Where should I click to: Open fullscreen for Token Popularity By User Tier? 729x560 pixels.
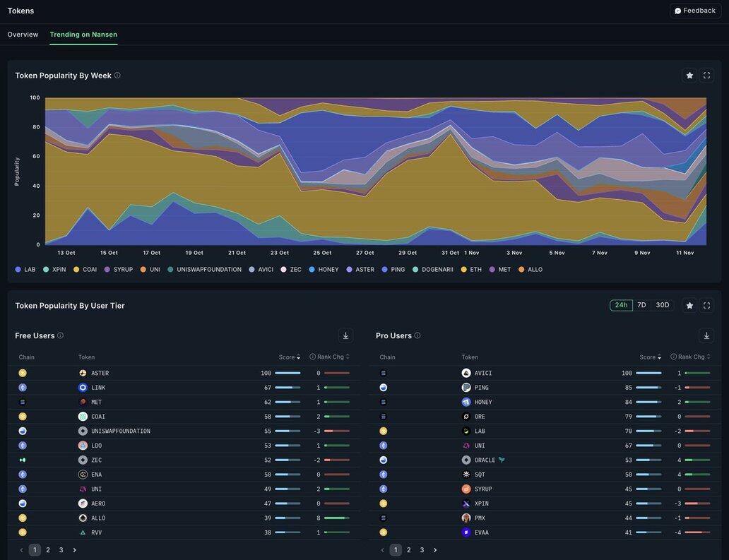(x=706, y=306)
